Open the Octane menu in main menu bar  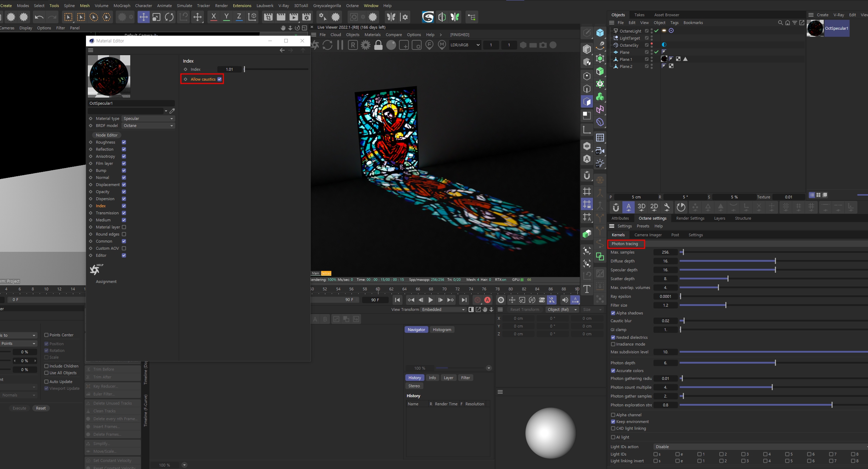[x=352, y=6]
